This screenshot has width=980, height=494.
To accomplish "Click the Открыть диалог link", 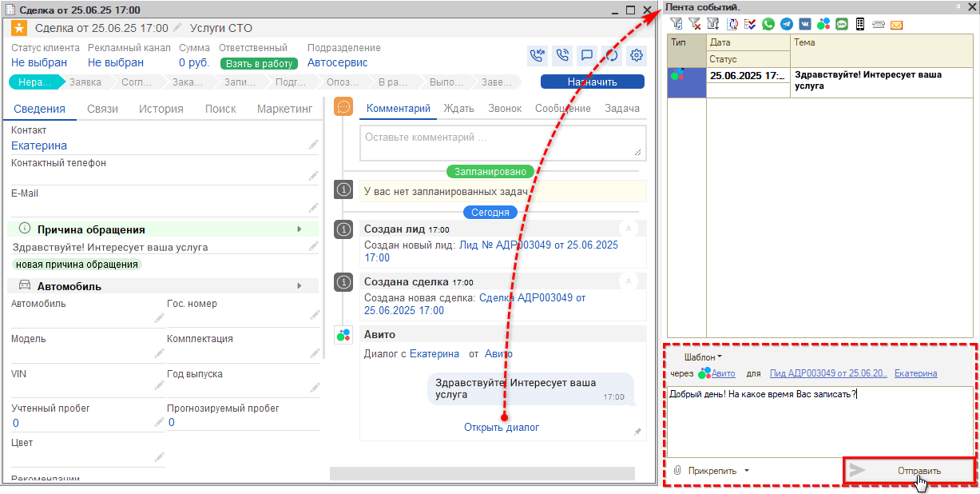I will point(502,428).
